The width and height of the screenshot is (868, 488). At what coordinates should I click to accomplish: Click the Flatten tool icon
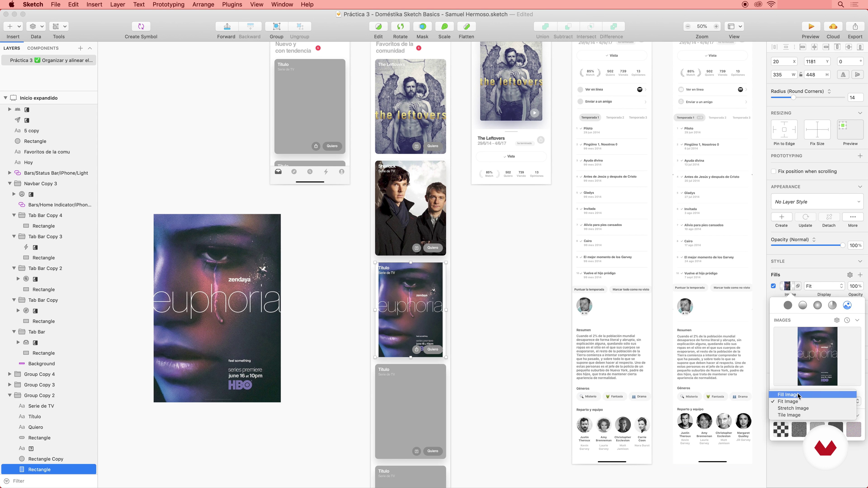tap(466, 26)
